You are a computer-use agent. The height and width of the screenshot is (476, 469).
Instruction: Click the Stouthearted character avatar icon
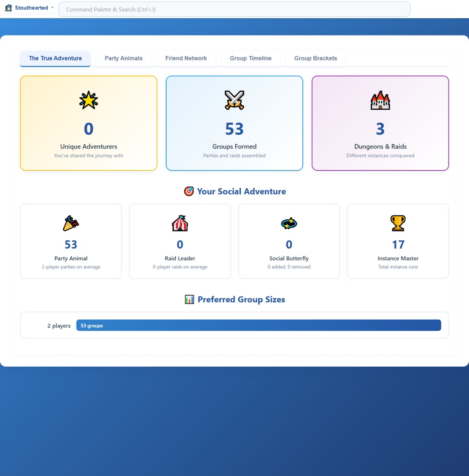pos(8,8)
